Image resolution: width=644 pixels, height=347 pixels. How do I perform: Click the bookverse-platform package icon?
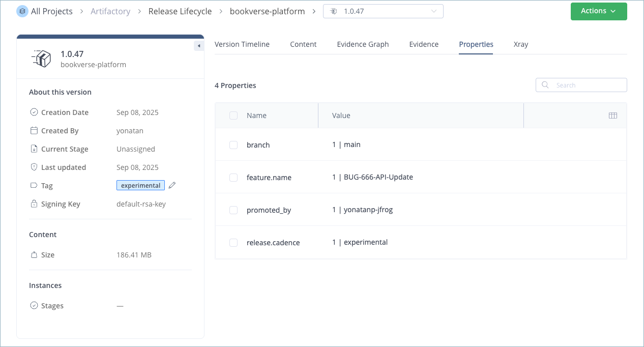point(42,59)
